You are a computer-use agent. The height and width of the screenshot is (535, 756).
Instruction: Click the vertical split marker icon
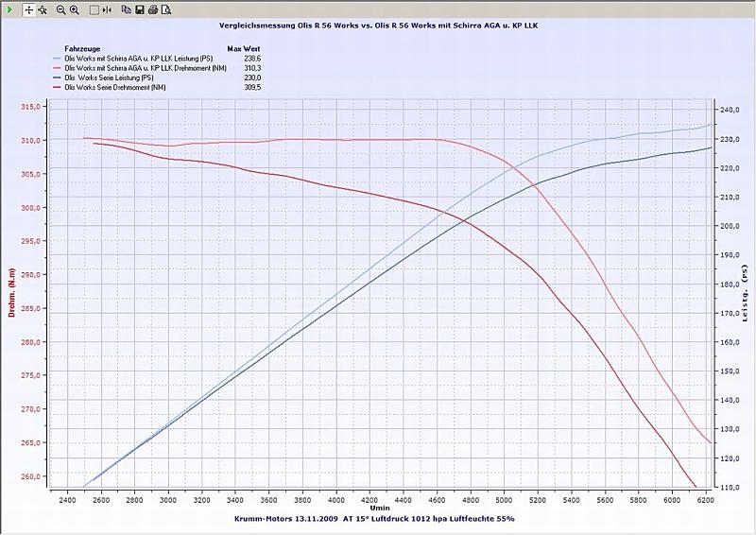point(106,9)
